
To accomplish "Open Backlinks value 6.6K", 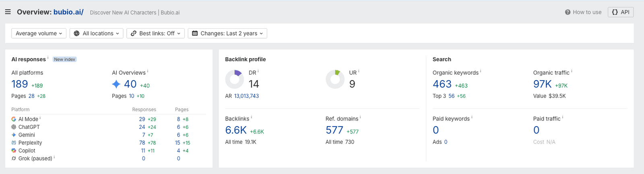I will point(236,130).
